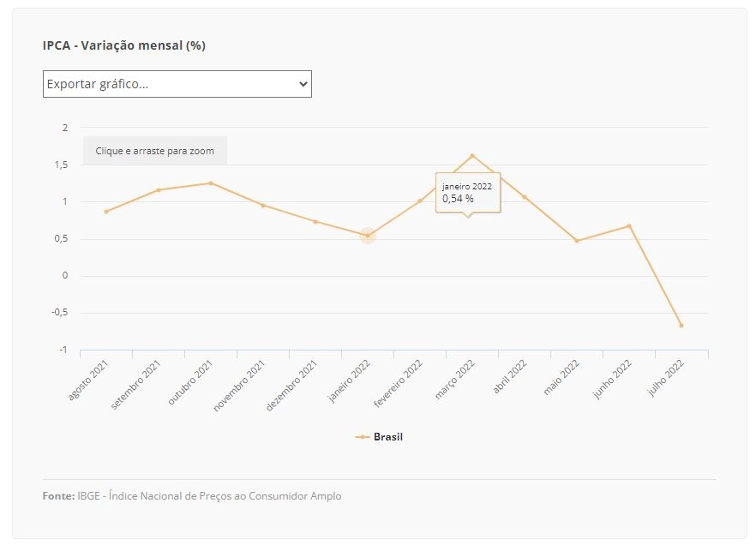Toggle the Brasil legend series
The image size is (756, 545).
[x=379, y=437]
